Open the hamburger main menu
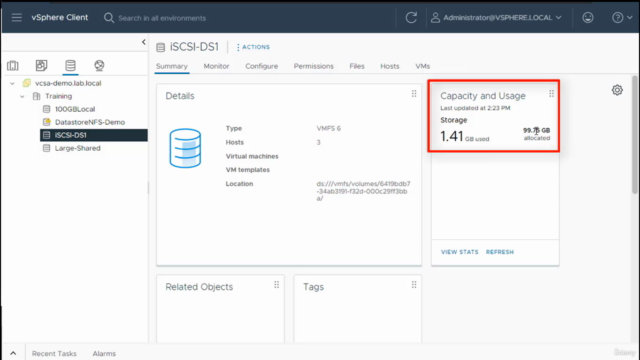Viewport: 640px width, 360px height. tap(16, 18)
